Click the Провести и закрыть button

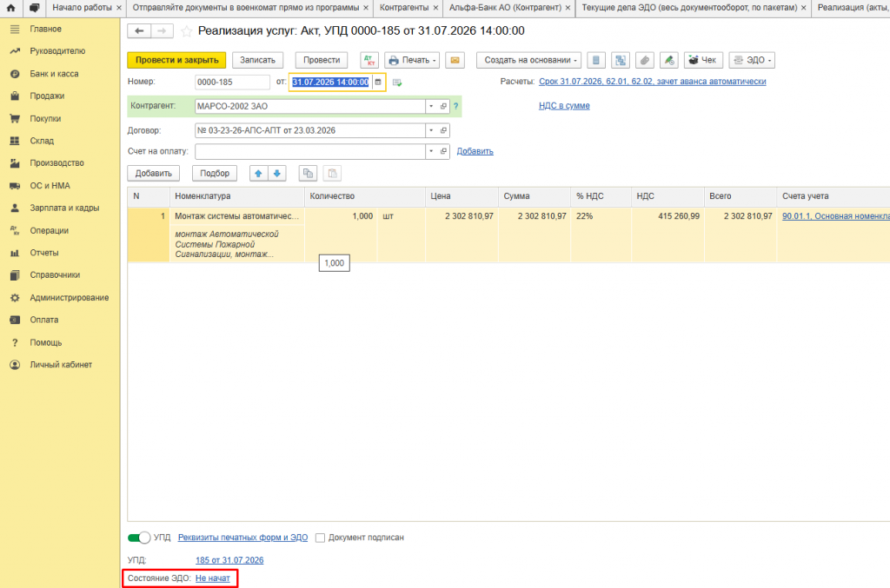(176, 60)
